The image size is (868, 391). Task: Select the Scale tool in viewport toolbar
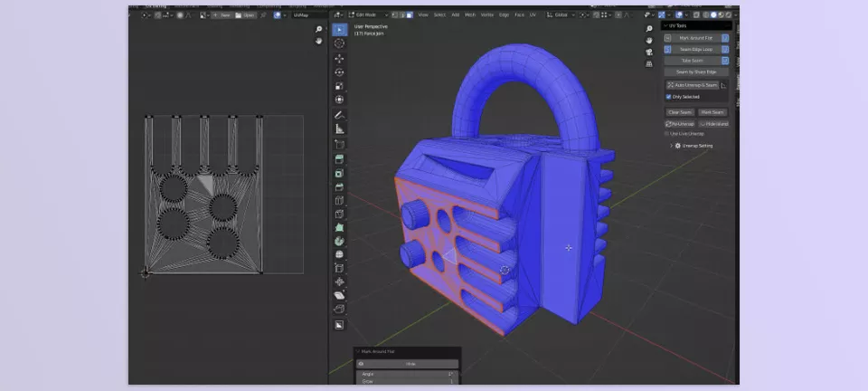(x=339, y=86)
